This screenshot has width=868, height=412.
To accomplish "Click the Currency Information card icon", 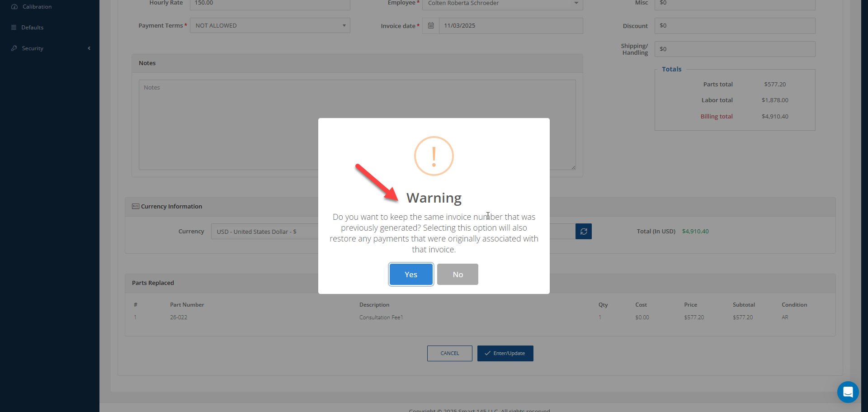I will coord(136,206).
